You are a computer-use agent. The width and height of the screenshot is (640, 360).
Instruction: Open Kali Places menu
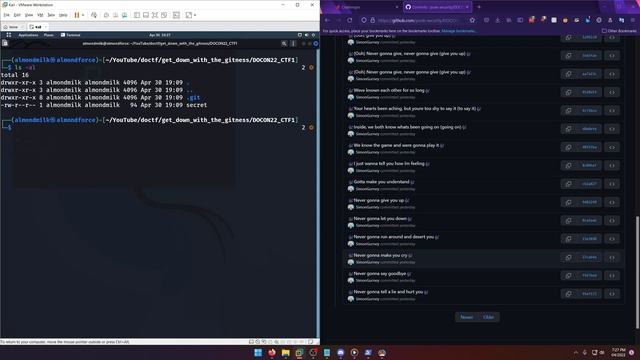[x=49, y=35]
